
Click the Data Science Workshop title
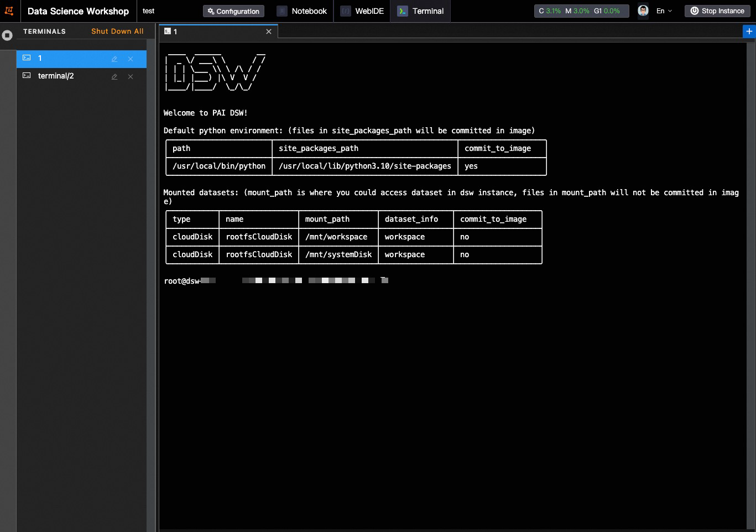(78, 11)
